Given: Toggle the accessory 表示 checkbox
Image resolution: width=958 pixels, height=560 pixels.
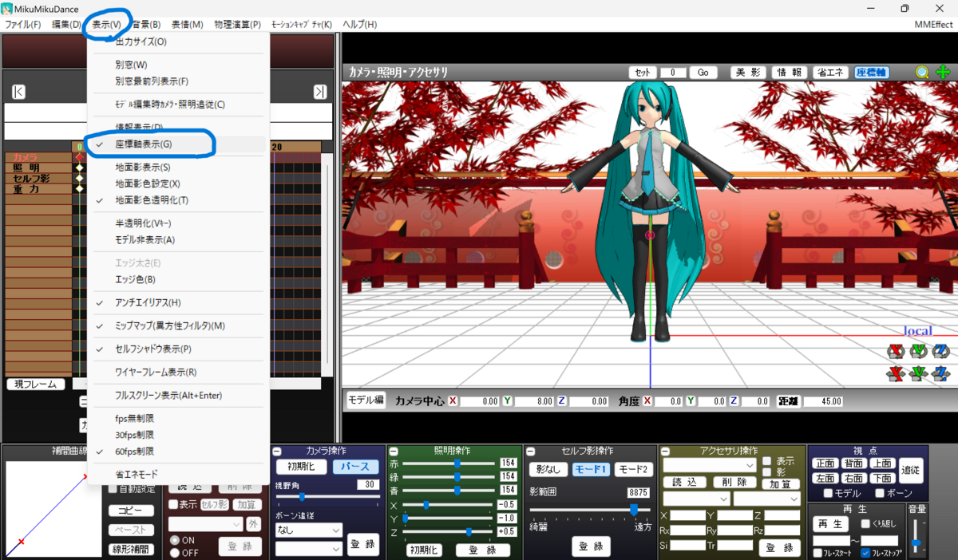Looking at the screenshot, I should tap(766, 461).
